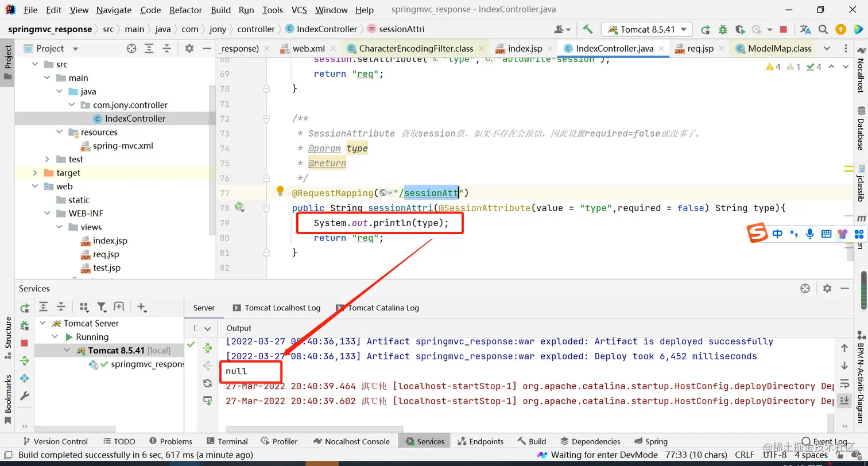Collapse the Tomcat Server node in Services
The width and height of the screenshot is (868, 466).
(43, 323)
